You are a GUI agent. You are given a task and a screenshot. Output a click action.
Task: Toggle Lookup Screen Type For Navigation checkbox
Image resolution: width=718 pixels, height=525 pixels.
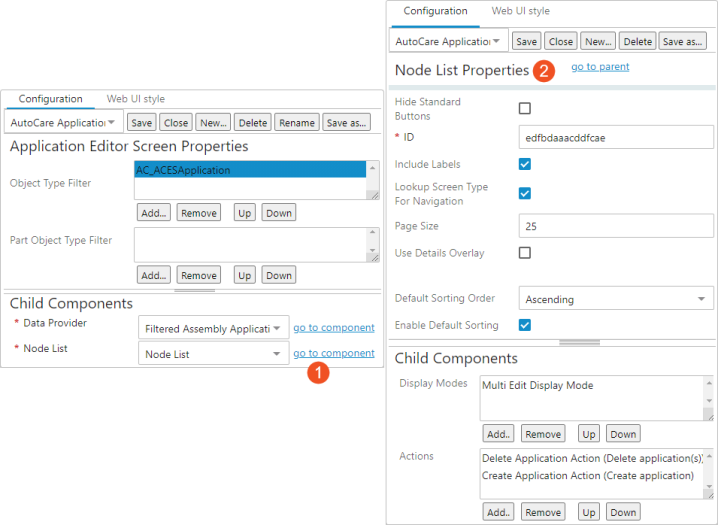click(x=525, y=193)
